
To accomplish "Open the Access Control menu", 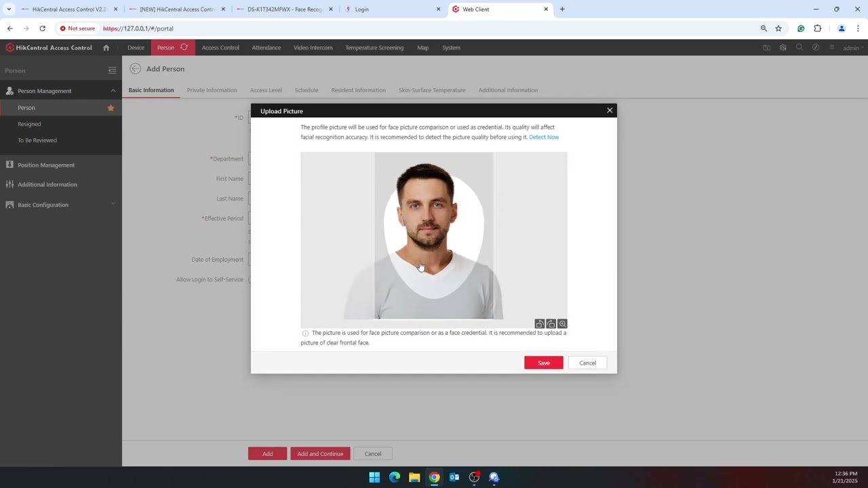I will click(x=220, y=47).
